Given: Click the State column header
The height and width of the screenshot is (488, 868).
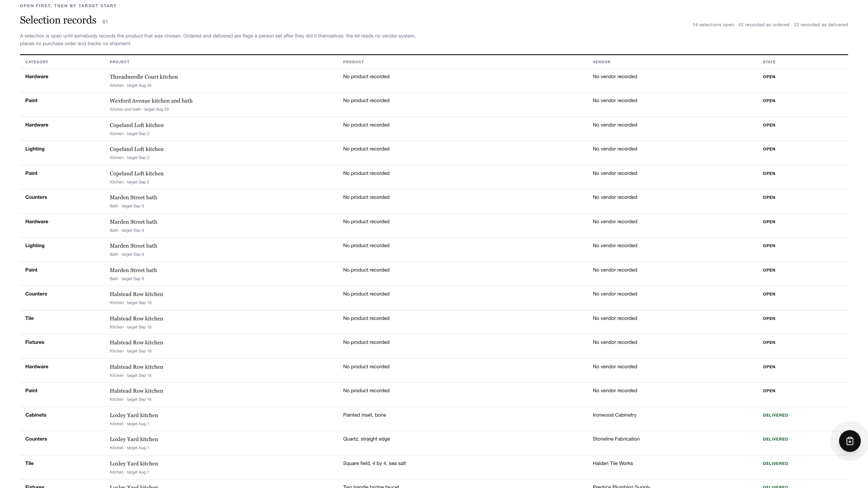Looking at the screenshot, I should (769, 62).
